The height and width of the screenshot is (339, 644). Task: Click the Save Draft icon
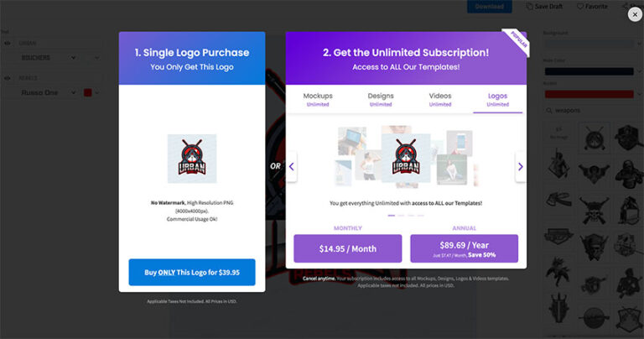529,6
